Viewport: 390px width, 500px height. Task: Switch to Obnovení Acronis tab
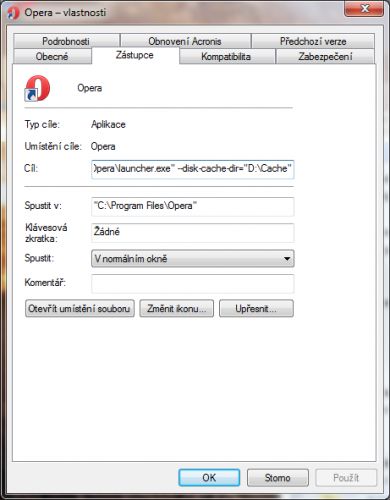(185, 41)
